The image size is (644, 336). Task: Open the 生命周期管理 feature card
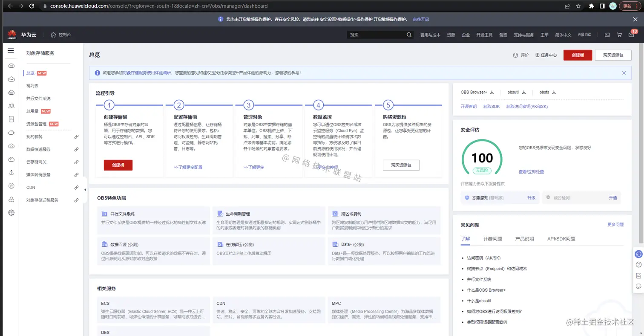(x=269, y=220)
